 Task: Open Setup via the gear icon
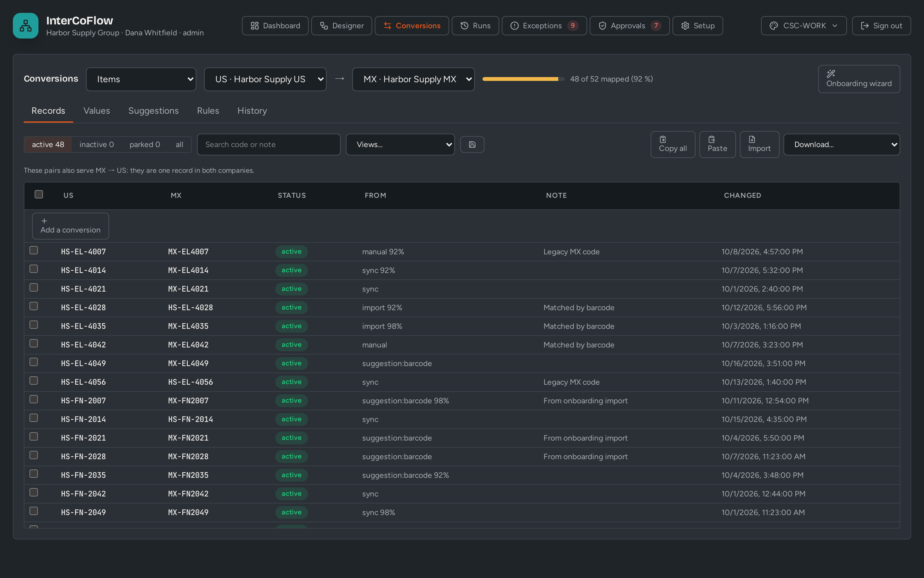point(685,26)
